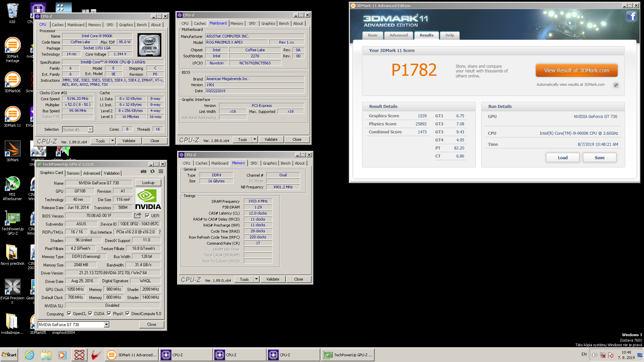Open Windows Explorer from the taskbar
Screen dimensions: 644x362
click(46, 355)
